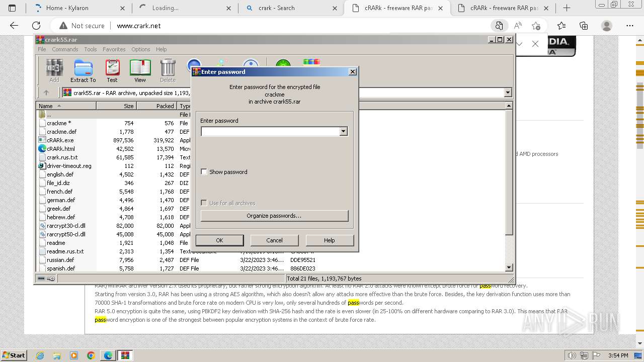Select the cRARk.exe file row
This screenshot has height=362, width=644.
[x=60, y=140]
